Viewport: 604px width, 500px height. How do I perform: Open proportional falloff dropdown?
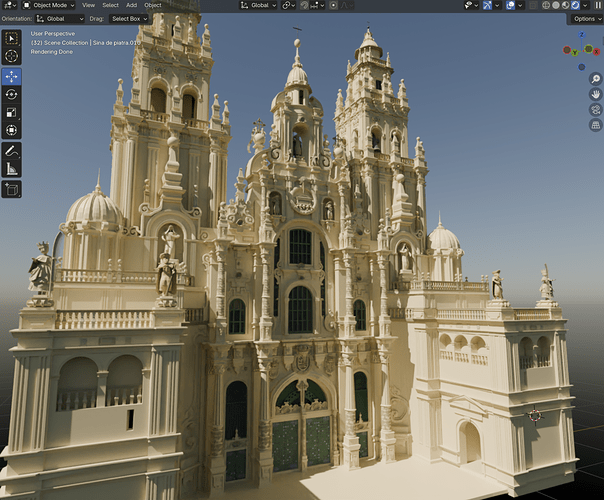click(x=347, y=5)
